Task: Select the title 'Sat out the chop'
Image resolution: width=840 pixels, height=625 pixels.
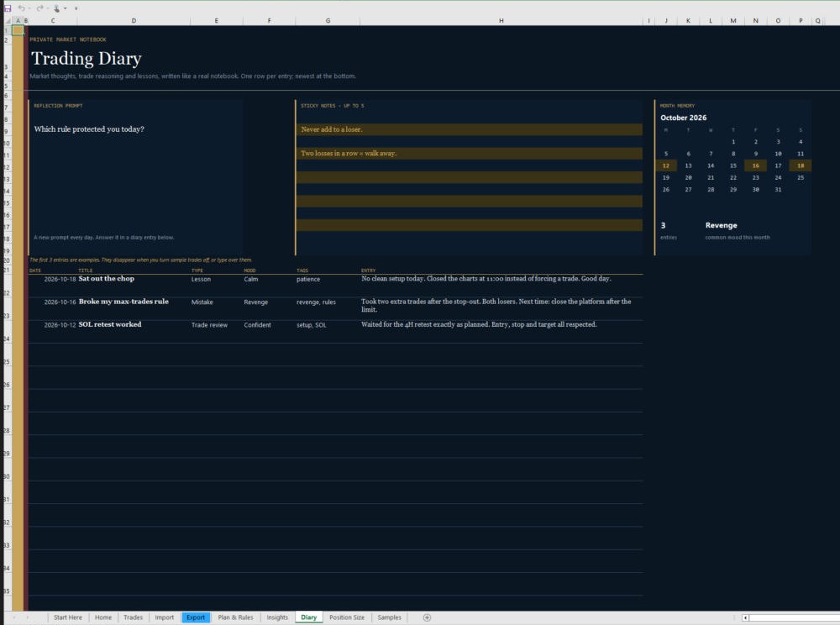Action: pyautogui.click(x=107, y=279)
